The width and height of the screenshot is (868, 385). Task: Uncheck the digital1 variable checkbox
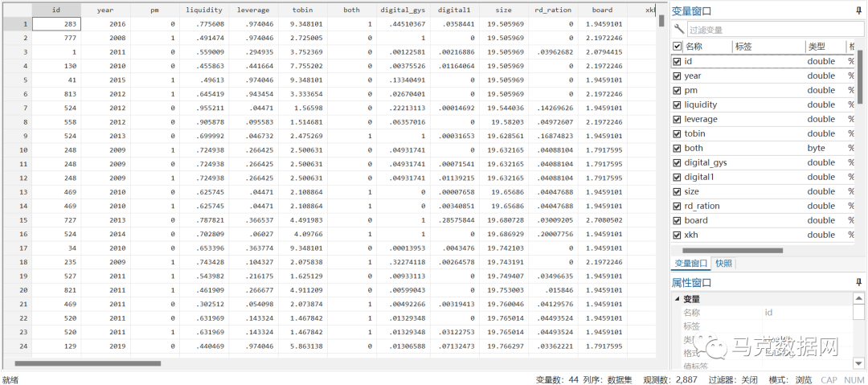(x=677, y=177)
